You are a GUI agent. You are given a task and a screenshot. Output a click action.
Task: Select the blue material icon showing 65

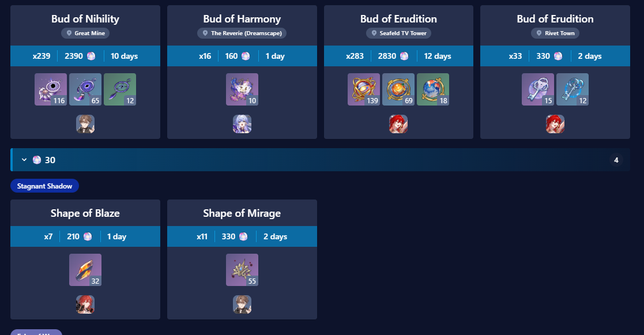tap(85, 89)
